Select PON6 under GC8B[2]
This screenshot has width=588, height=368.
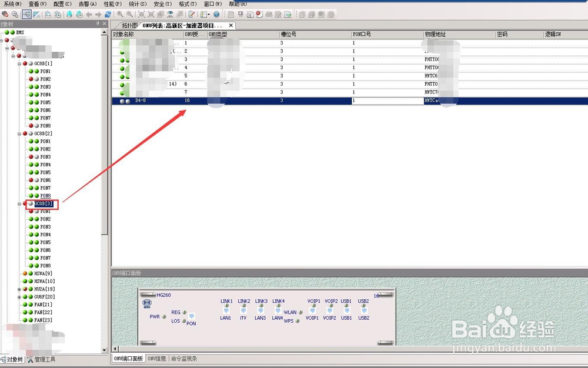coord(45,180)
